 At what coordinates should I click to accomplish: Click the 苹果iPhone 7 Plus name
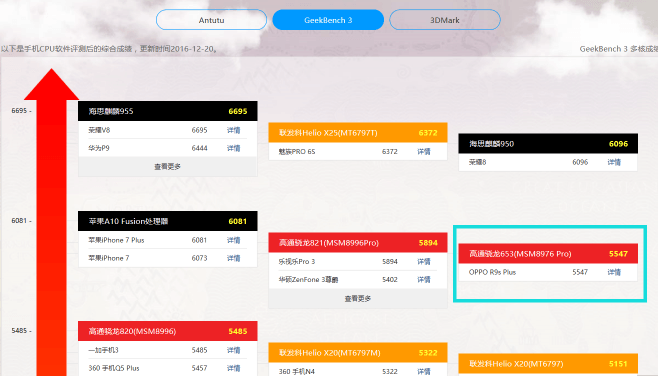coord(116,240)
